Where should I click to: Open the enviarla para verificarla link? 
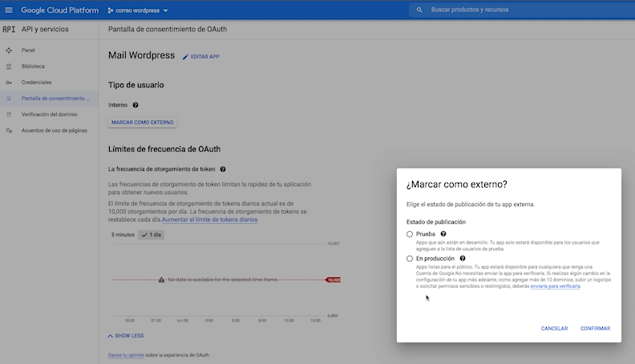[x=555, y=286]
